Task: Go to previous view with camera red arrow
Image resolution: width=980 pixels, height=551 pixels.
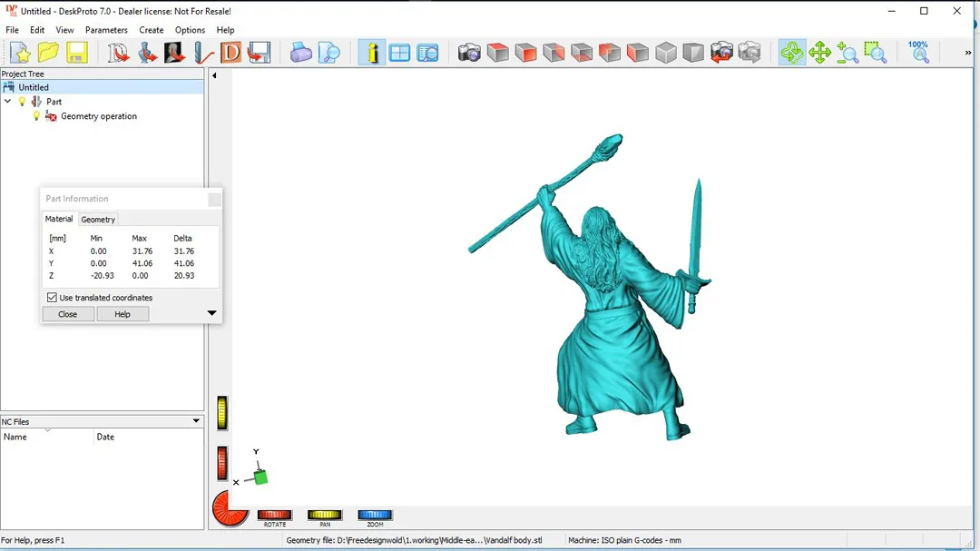Action: (722, 53)
